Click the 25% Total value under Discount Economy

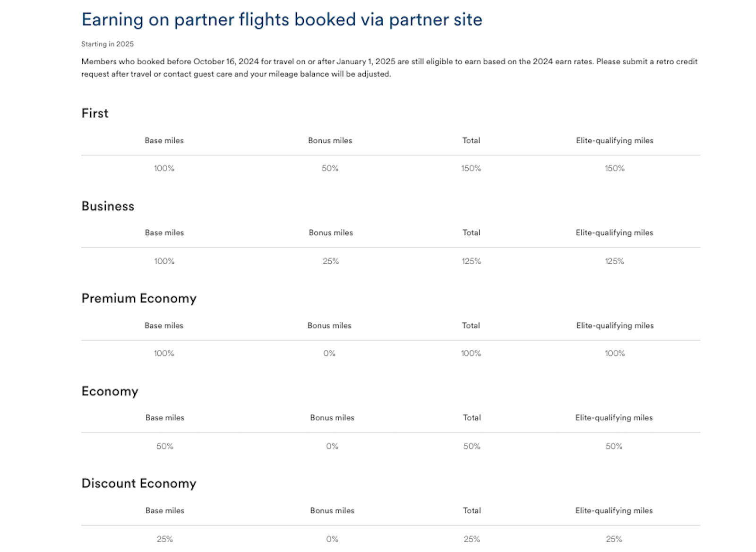coord(472,539)
